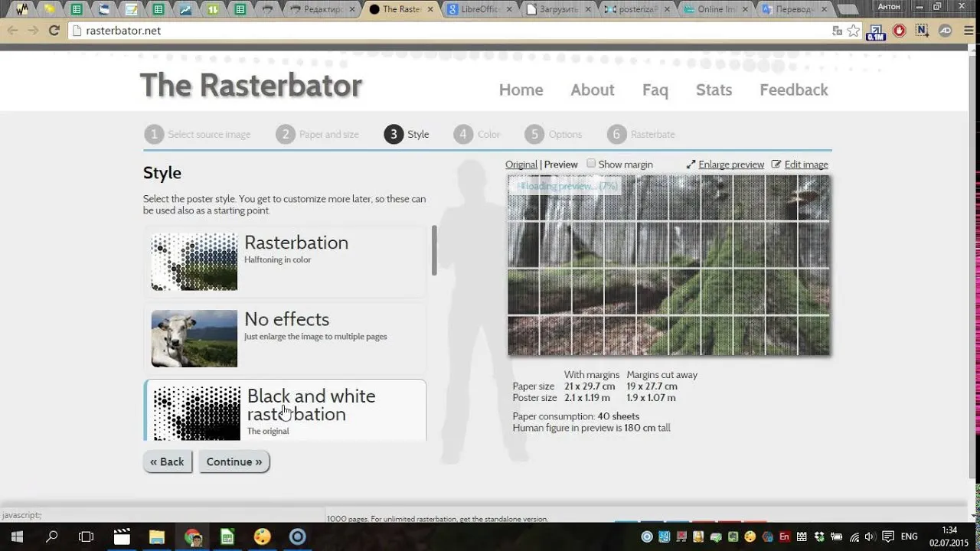
Task: Open the Faq page link
Action: pos(655,90)
